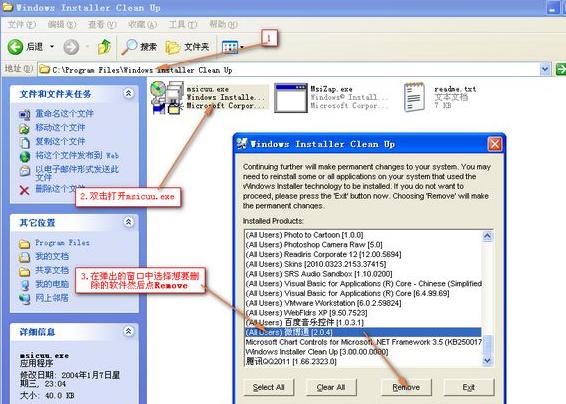Collapse the 文件和文件夹任务 panel

128,94
